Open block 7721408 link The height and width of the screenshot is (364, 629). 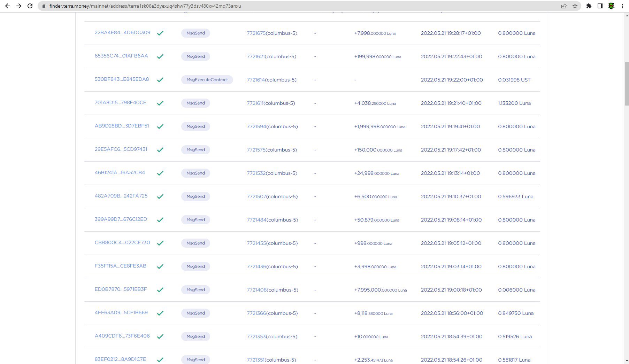(256, 290)
